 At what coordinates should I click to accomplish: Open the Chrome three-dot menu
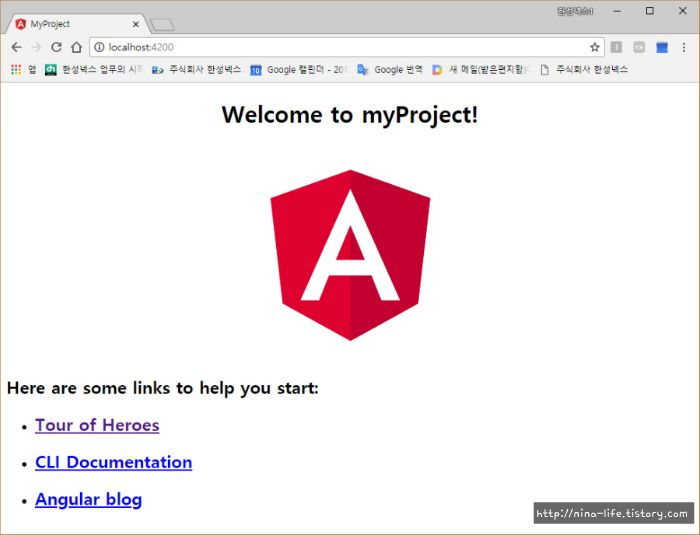point(683,47)
